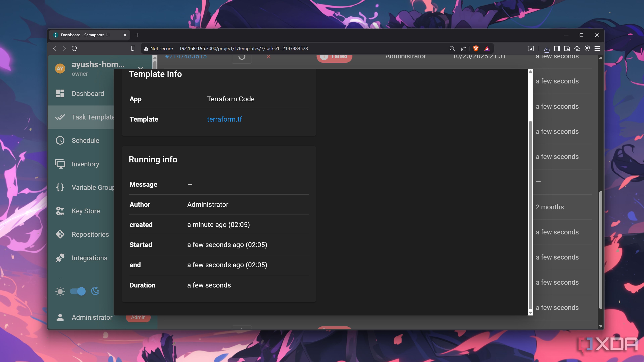The width and height of the screenshot is (644, 362).
Task: Open the terraform.tf template link
Action: [x=224, y=119]
